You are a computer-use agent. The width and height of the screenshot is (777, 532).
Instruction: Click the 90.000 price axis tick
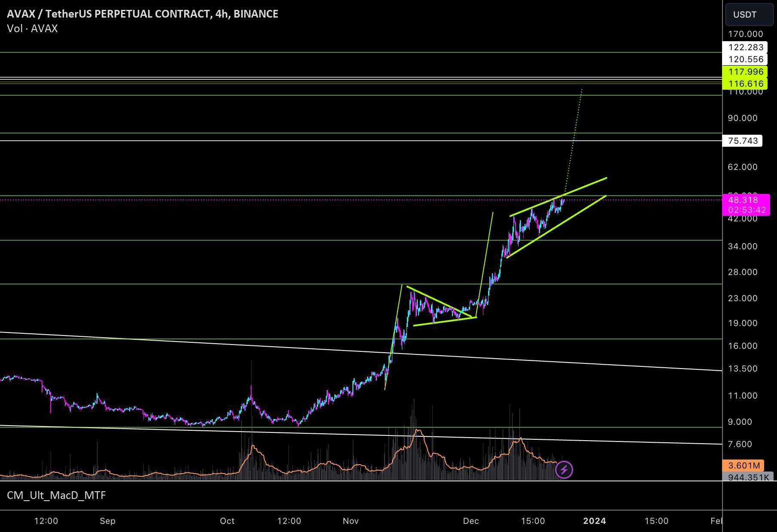[743, 118]
